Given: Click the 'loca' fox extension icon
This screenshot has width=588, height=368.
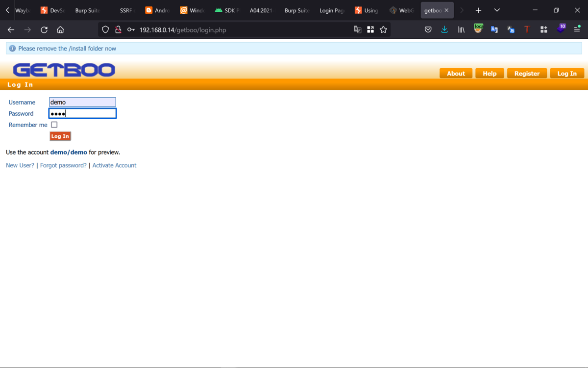Looking at the screenshot, I should (478, 29).
